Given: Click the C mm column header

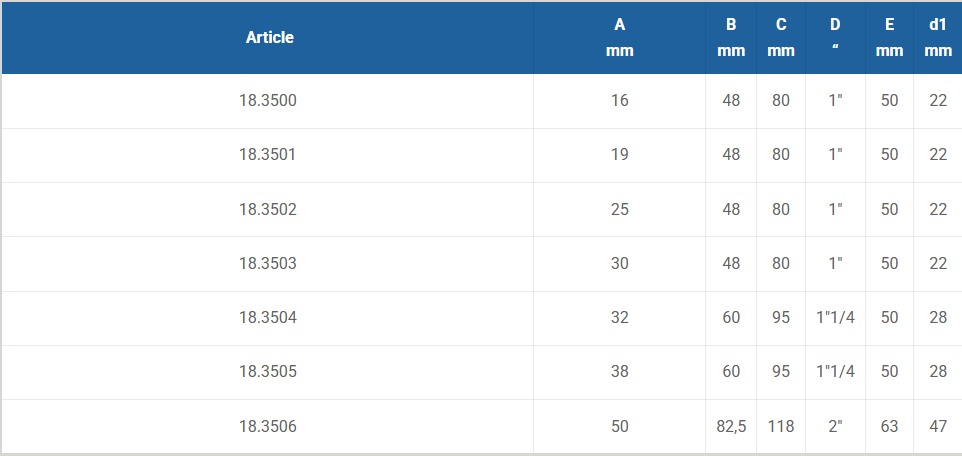Looking at the screenshot, I should [781, 38].
